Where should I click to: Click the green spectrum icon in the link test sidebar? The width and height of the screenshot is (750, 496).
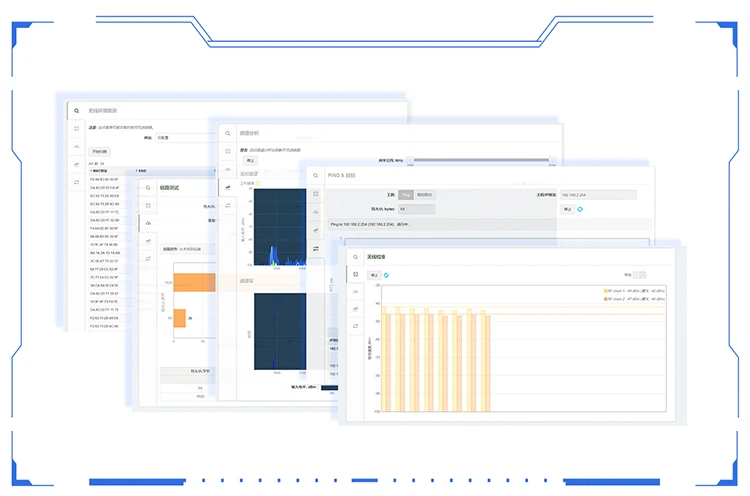click(148, 241)
